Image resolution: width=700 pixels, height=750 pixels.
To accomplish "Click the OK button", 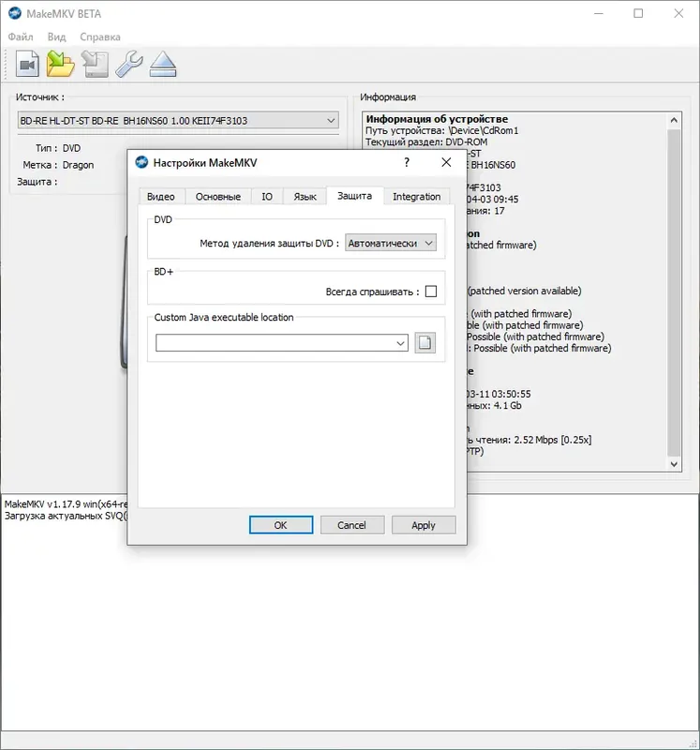I will coord(281,525).
